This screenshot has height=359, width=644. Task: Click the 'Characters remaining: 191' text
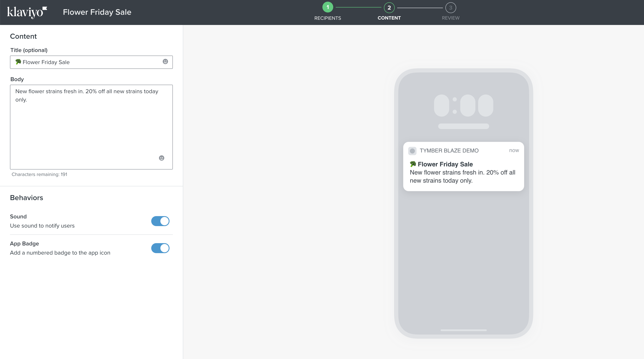pos(39,174)
